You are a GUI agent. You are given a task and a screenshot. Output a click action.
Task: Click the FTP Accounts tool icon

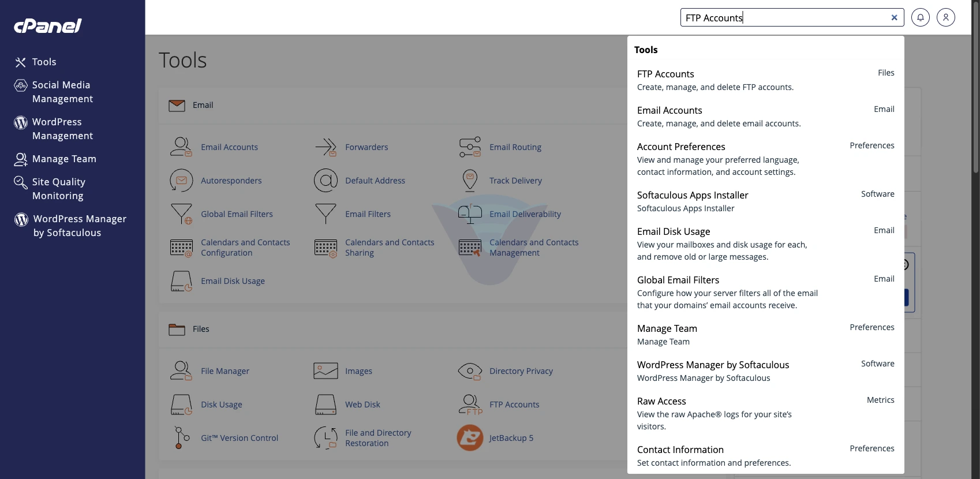pos(470,405)
